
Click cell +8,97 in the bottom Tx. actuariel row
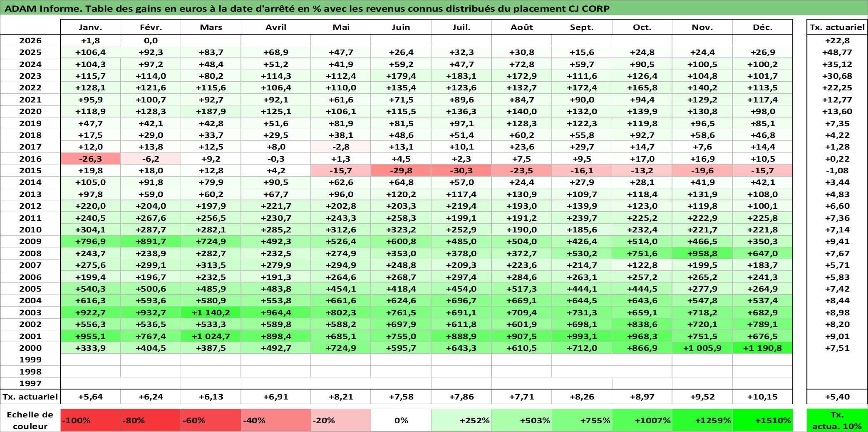642,397
